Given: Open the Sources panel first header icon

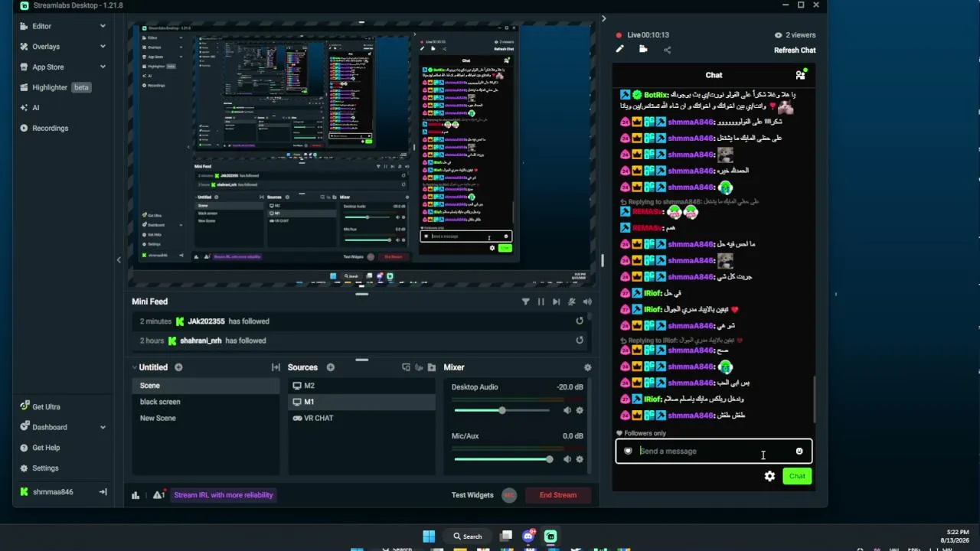Looking at the screenshot, I should tap(406, 367).
